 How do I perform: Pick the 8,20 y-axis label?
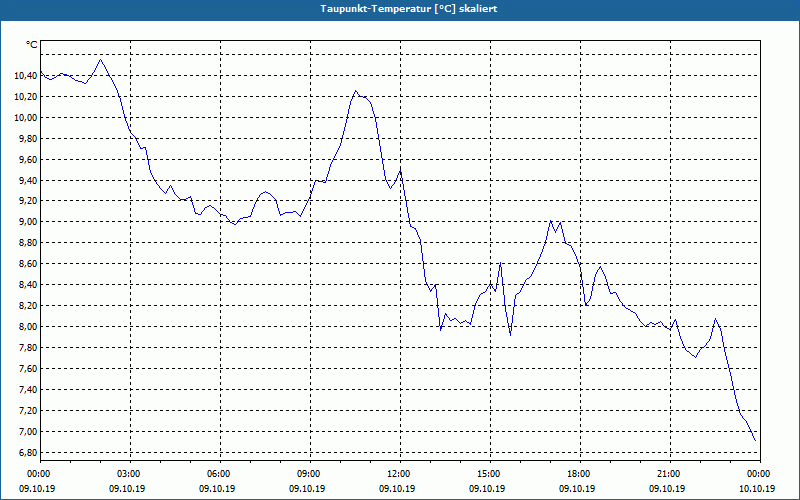28,306
